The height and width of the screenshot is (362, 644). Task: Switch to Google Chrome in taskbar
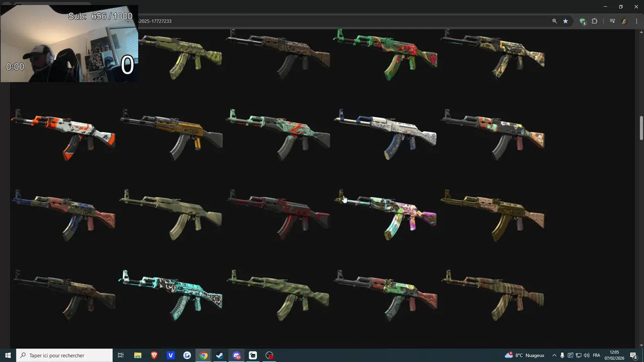(x=203, y=355)
